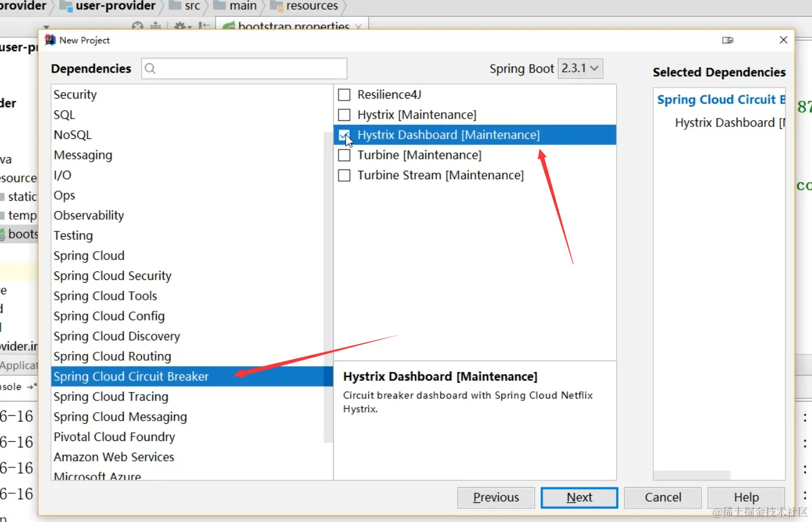Image resolution: width=812 pixels, height=522 pixels.
Task: Open the Spring Boot version 2.3.1 dropdown
Action: (580, 68)
